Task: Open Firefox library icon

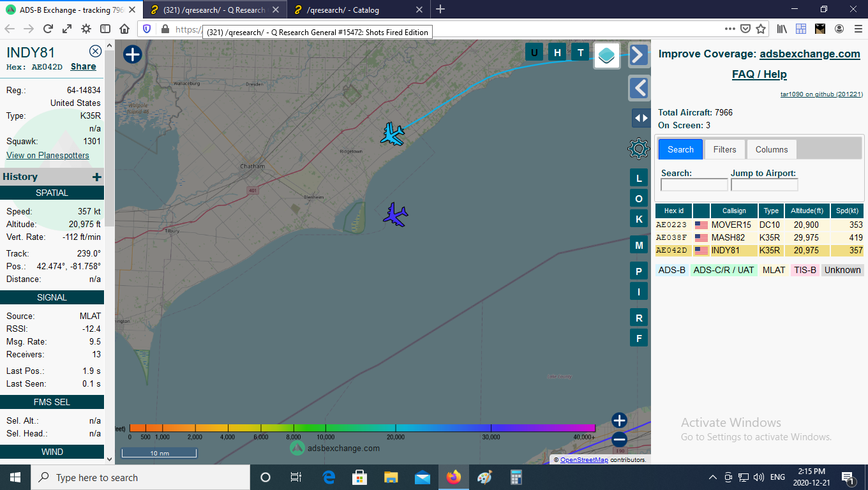Action: (x=782, y=29)
